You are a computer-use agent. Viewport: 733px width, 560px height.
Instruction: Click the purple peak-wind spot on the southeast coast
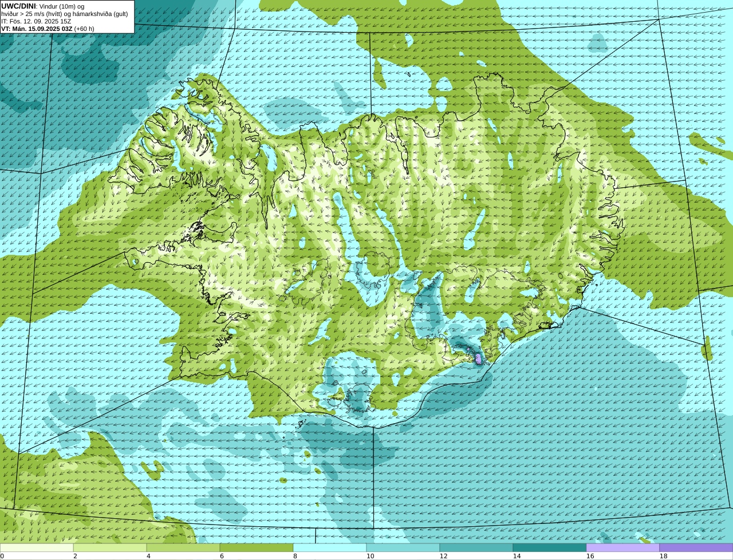(x=478, y=358)
